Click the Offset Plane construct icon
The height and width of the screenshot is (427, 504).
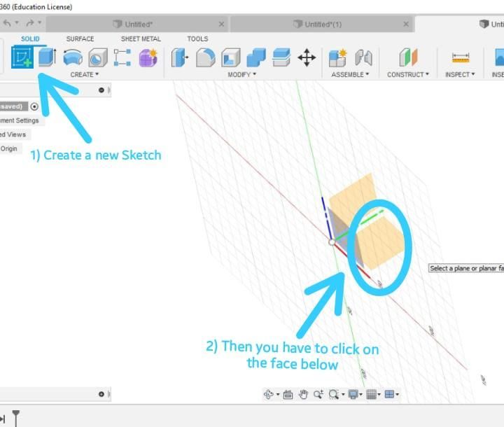tap(408, 57)
